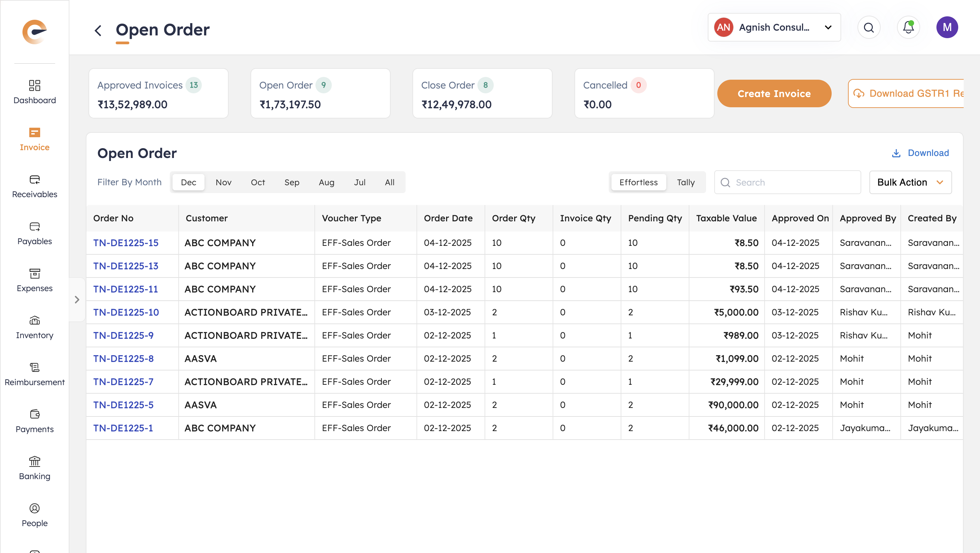Image resolution: width=980 pixels, height=553 pixels.
Task: Open the purple M profile avatar
Action: pos(947,27)
